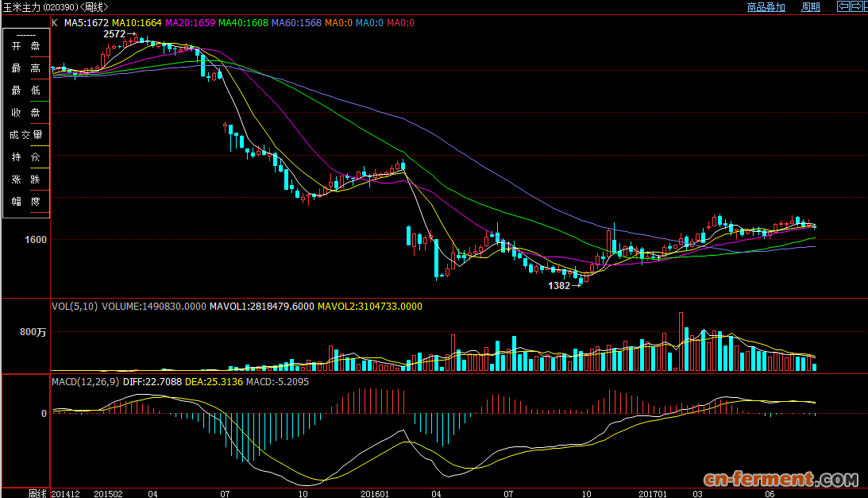Click the right arrow navigation icon
868x498 pixels.
coord(856,7)
